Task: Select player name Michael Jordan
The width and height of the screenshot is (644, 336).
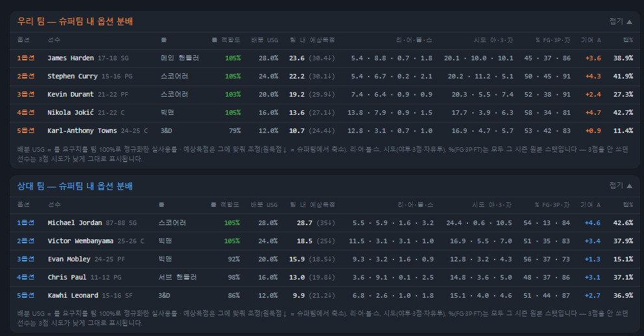Action: pos(75,222)
